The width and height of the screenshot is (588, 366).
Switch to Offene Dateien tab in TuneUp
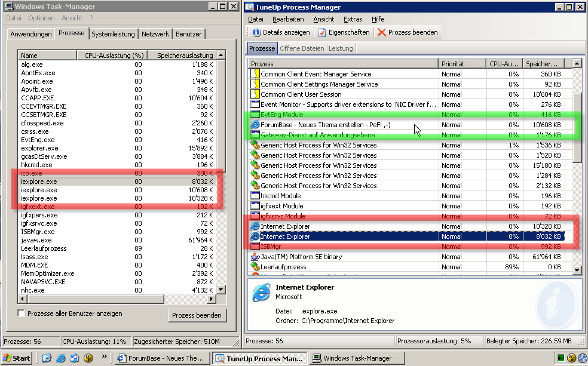302,48
